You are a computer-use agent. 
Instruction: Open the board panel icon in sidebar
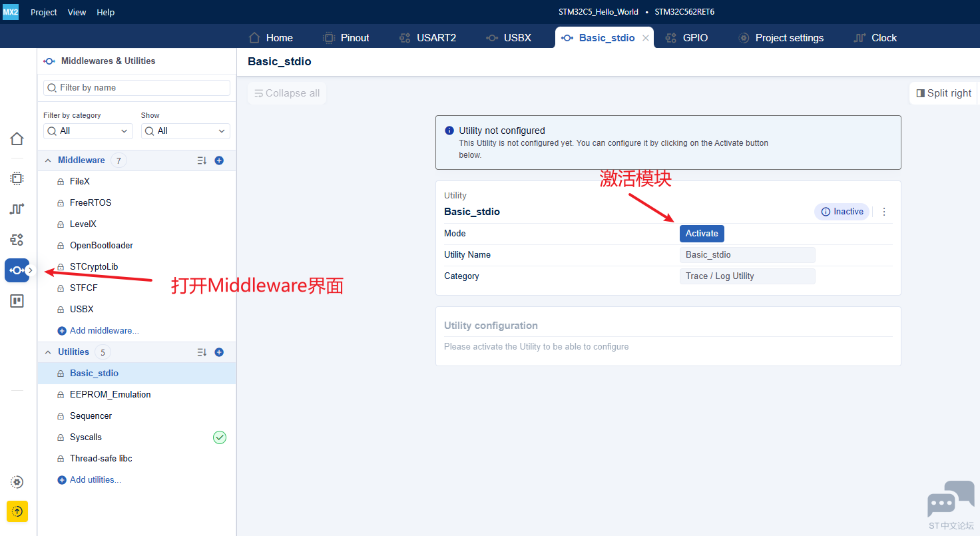(17, 301)
